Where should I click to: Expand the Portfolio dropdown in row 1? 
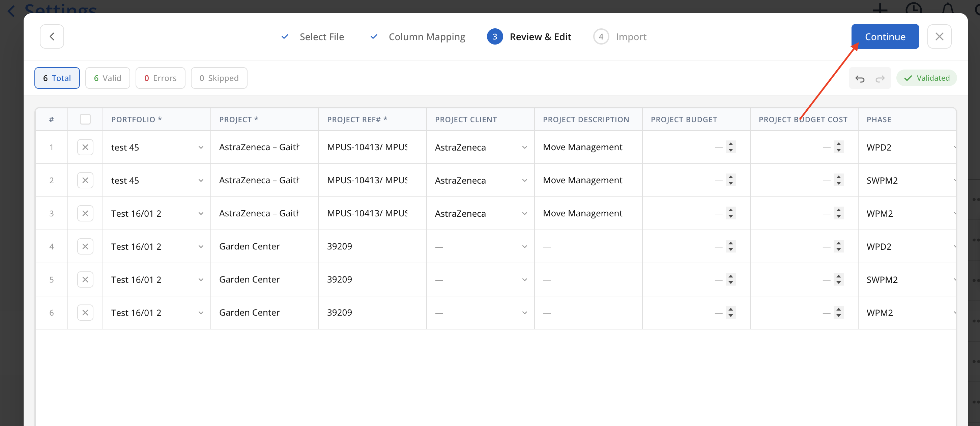tap(201, 148)
